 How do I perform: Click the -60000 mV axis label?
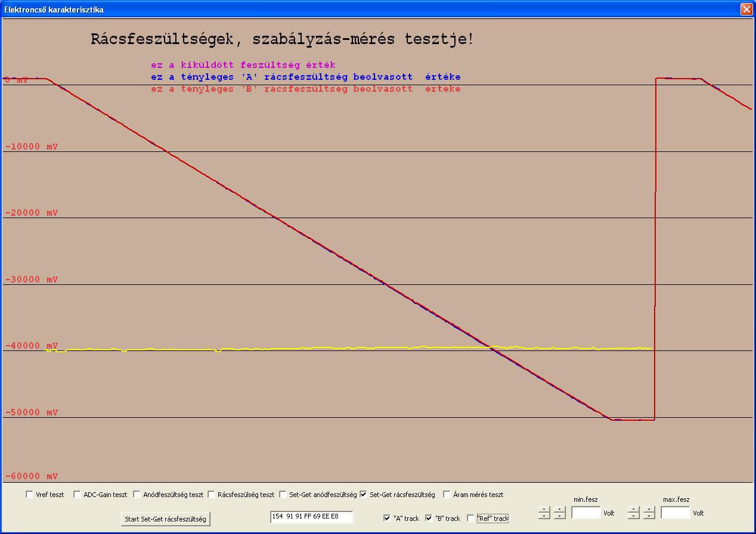click(31, 476)
